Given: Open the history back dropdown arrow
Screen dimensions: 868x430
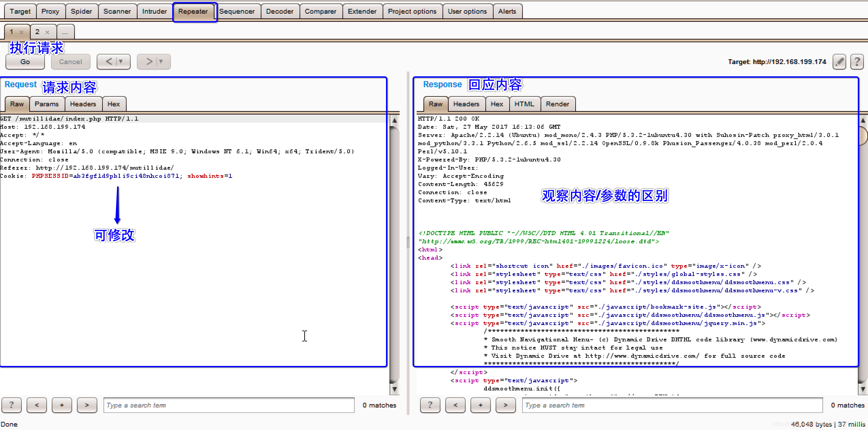Looking at the screenshot, I should tap(120, 62).
